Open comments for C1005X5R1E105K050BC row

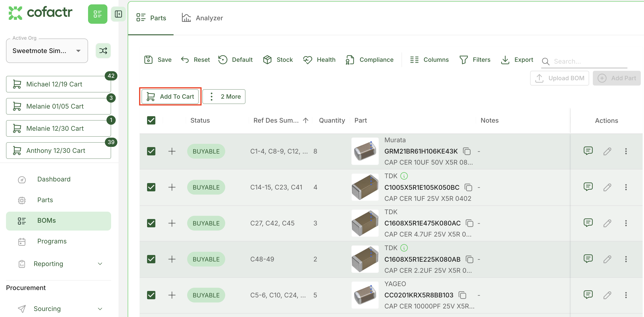(x=588, y=187)
